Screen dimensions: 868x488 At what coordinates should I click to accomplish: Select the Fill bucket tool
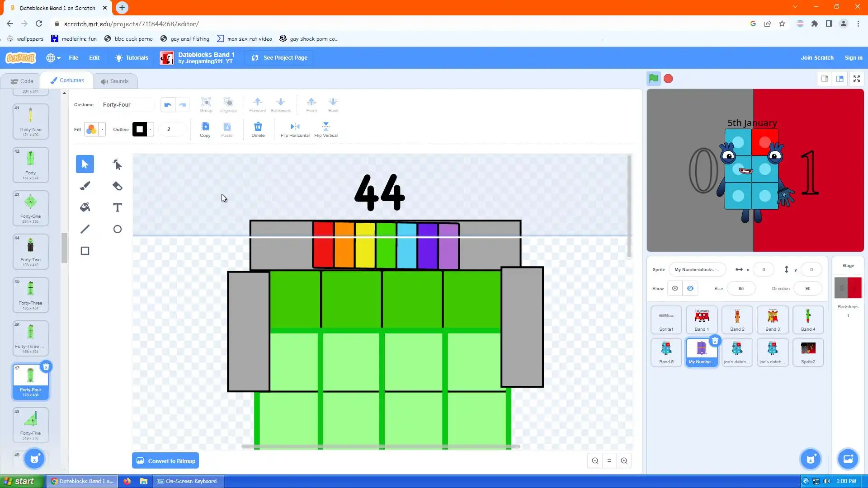click(85, 207)
